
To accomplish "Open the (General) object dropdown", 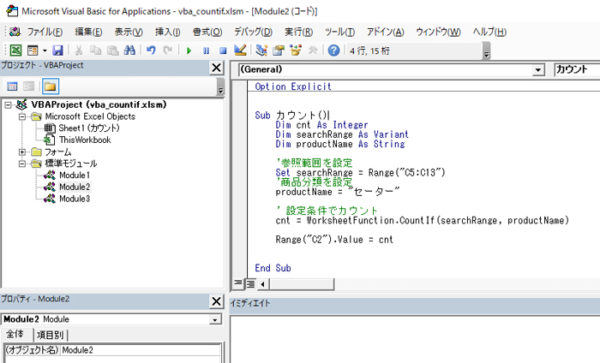I will coord(538,70).
